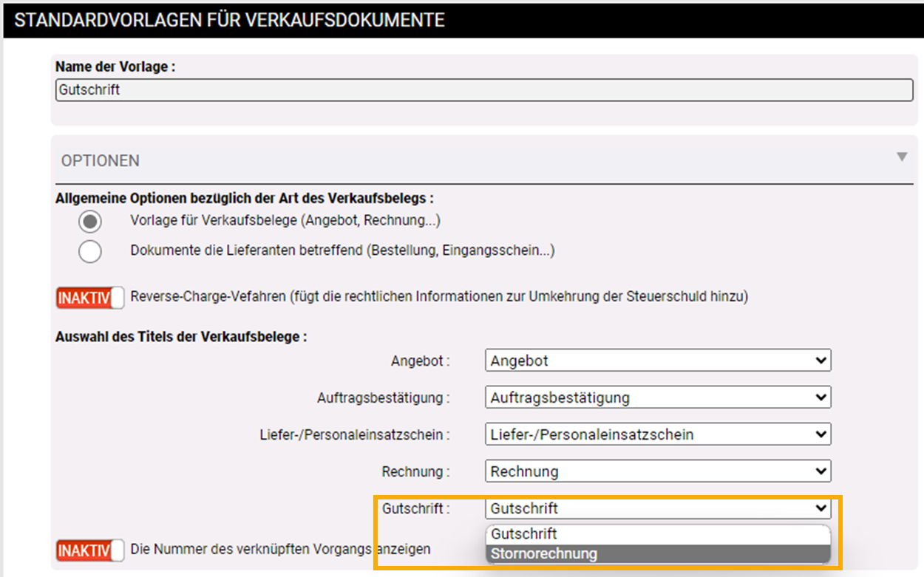Click the OPTIONEN section heading text

click(x=100, y=160)
